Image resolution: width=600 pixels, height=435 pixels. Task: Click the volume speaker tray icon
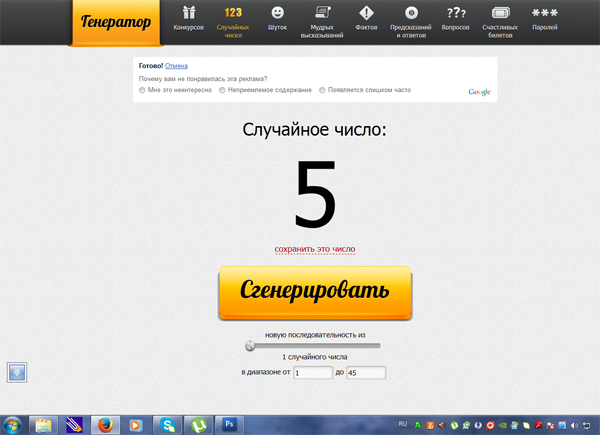click(x=574, y=425)
